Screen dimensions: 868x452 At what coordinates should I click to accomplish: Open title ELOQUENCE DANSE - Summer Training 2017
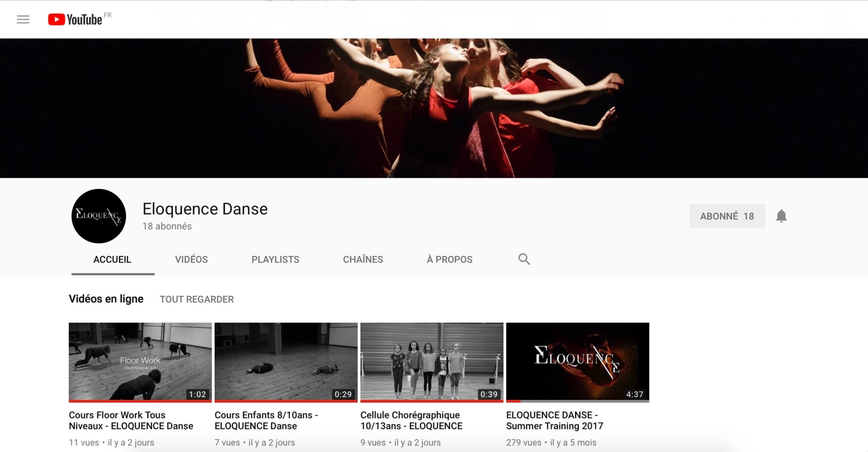click(x=554, y=420)
